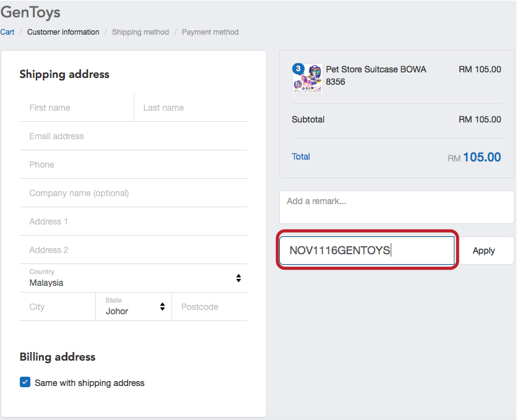The height and width of the screenshot is (420, 517).
Task: Click the Company name optional field
Action: [134, 193]
